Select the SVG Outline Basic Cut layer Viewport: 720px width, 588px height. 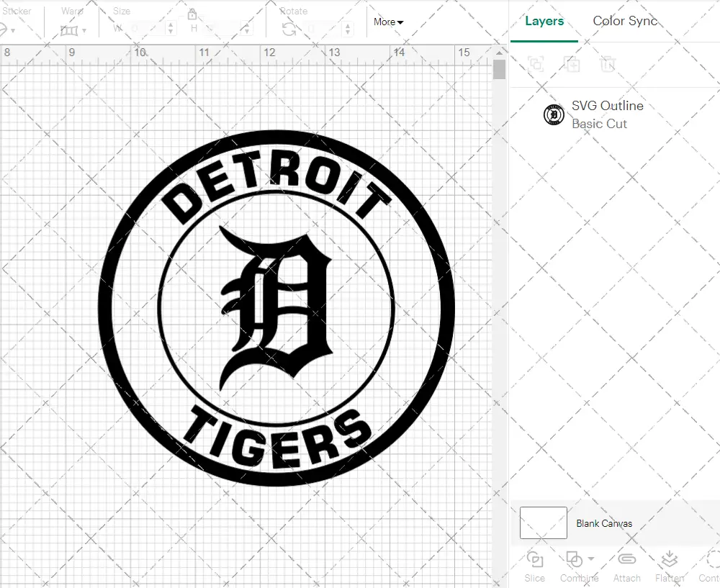[x=607, y=114]
